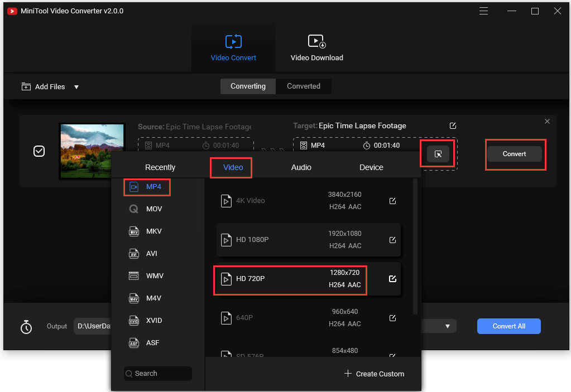
Task: Click the timer clock icon
Action: (26, 327)
